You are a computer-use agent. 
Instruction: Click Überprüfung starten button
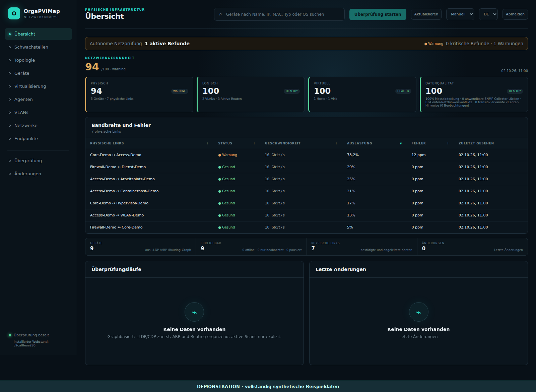pyautogui.click(x=378, y=14)
